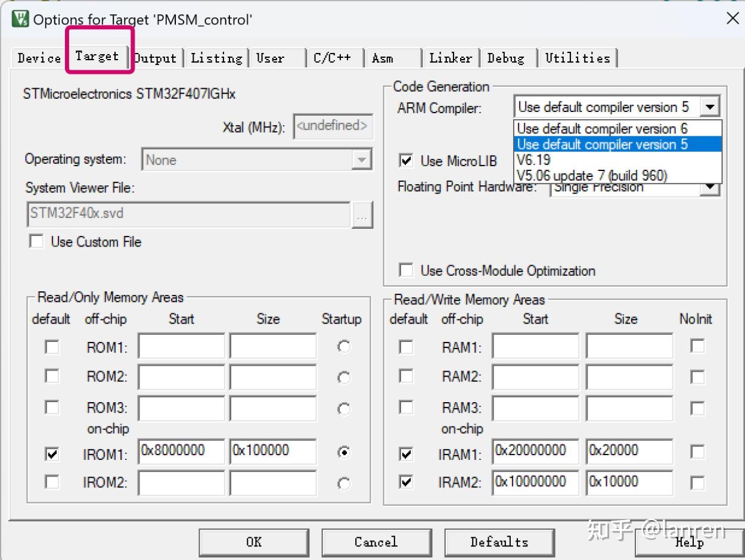Click the RAM2 Size field
Screen dimensions: 745x560
coord(629,377)
